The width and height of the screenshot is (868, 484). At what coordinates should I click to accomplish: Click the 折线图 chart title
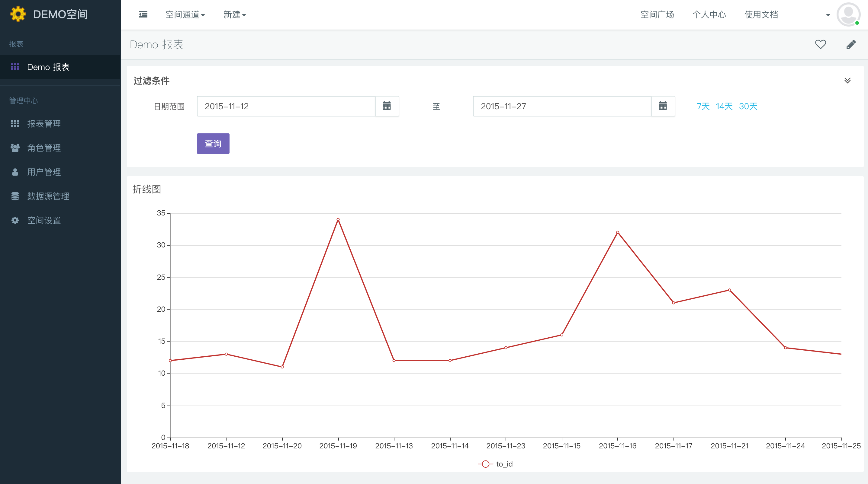pyautogui.click(x=146, y=189)
